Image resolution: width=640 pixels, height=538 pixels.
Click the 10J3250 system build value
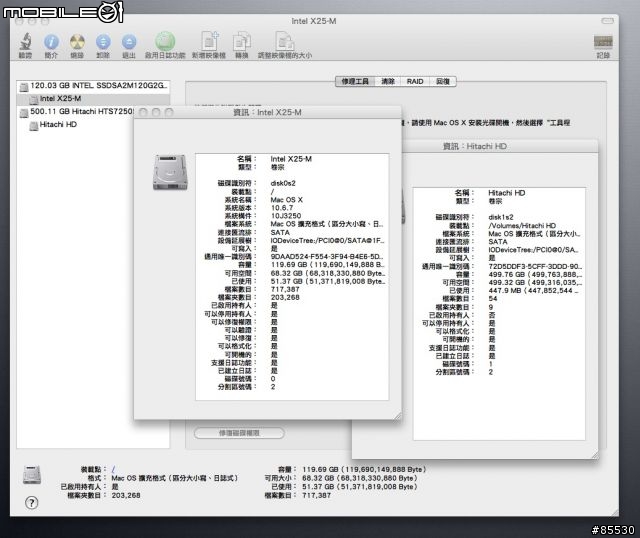click(x=286, y=216)
